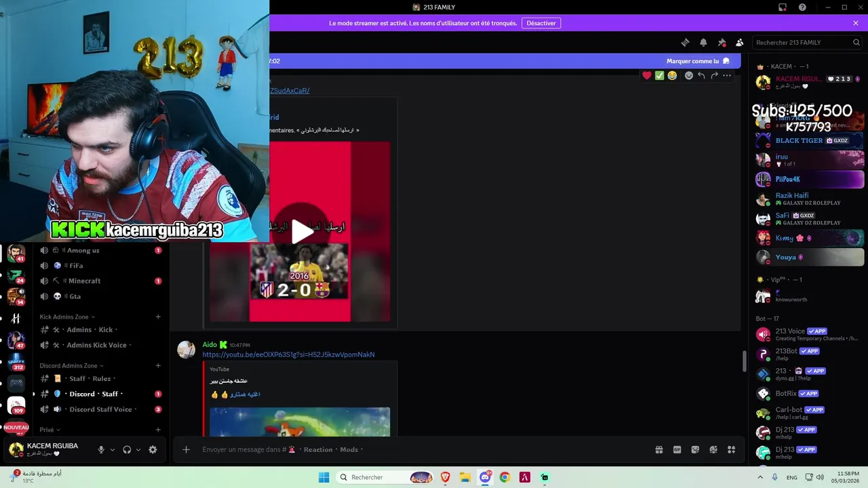
Task: Open add reaction emoji picker
Action: click(689, 75)
